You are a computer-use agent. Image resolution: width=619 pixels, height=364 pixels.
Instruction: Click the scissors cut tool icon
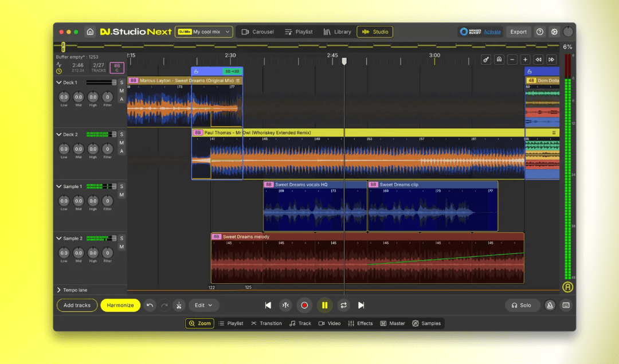(179, 306)
